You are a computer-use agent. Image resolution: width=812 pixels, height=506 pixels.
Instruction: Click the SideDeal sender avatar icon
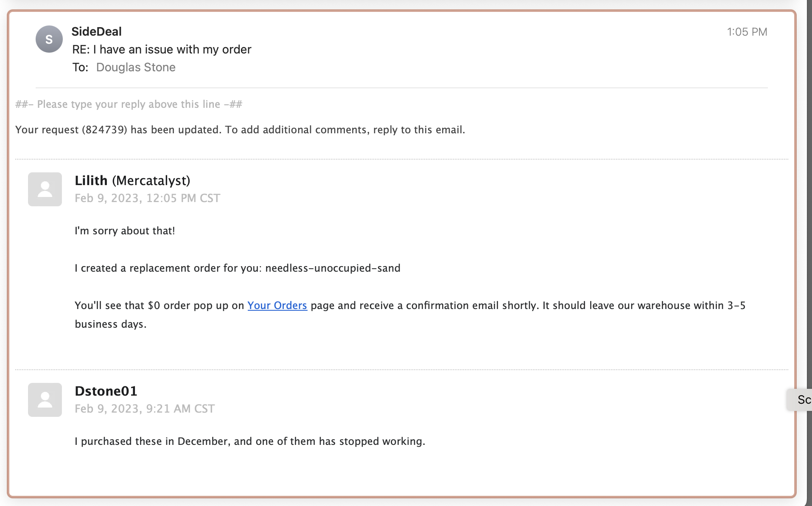(x=49, y=39)
